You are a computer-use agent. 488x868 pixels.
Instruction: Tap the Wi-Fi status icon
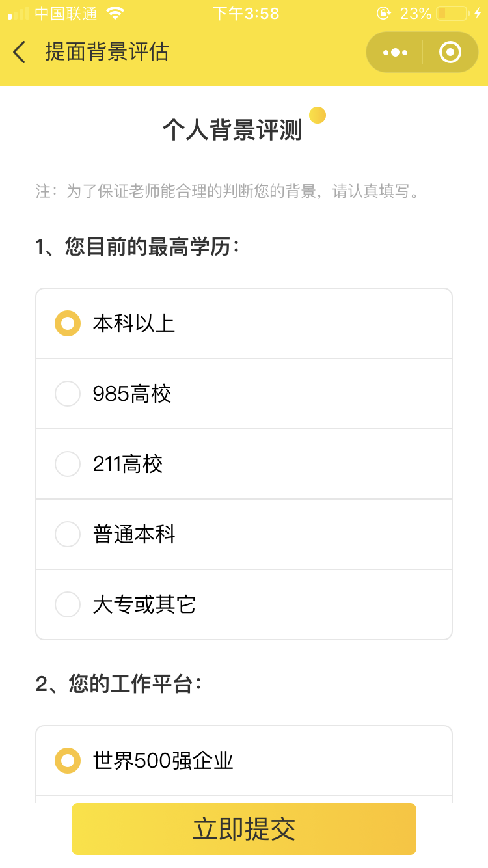tap(115, 13)
